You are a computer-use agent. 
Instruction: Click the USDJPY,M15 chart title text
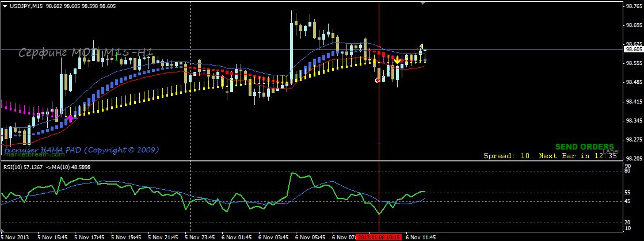(26, 5)
